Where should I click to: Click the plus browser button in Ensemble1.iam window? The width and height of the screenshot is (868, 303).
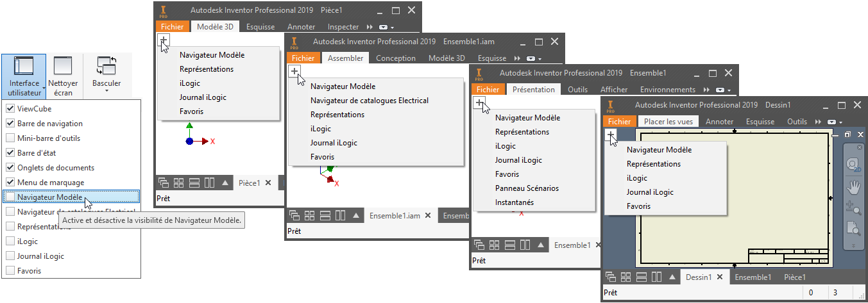coord(294,72)
